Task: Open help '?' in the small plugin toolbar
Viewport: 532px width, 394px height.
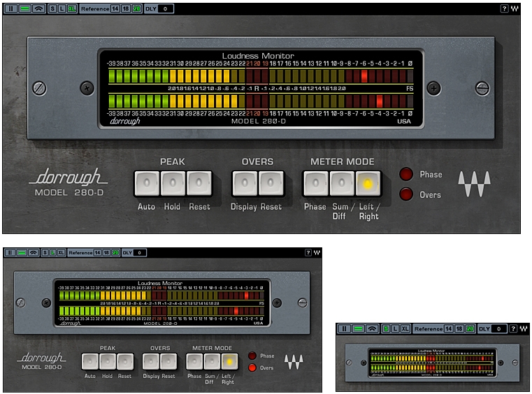Action: [x=513, y=328]
